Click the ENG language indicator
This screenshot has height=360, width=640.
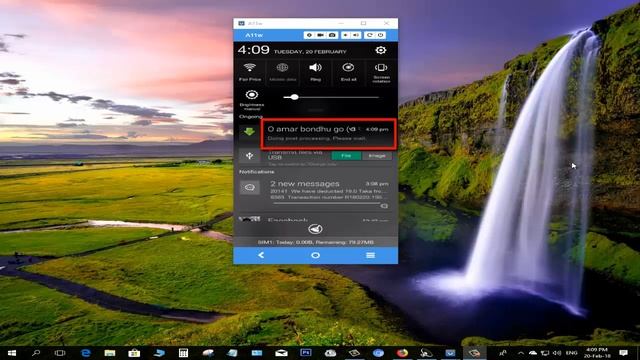(571, 353)
